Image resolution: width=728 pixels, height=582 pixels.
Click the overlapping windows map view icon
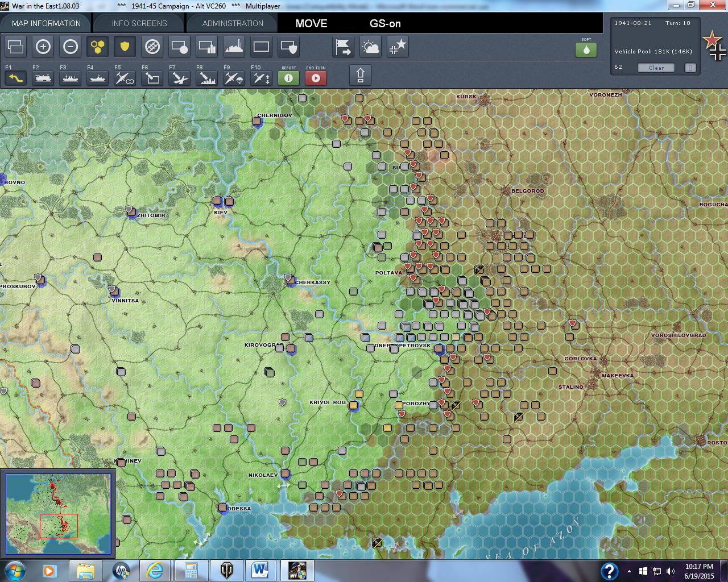point(16,47)
